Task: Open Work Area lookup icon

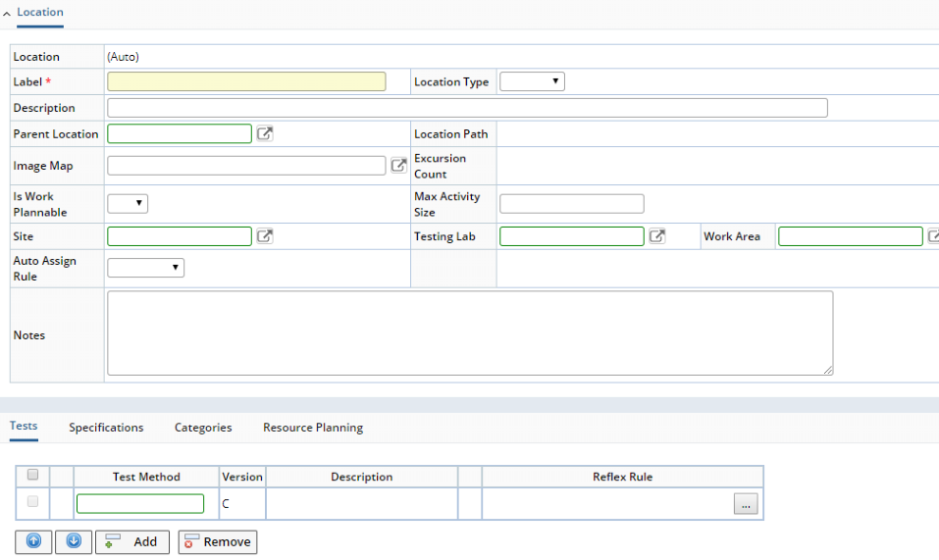Action: (933, 235)
